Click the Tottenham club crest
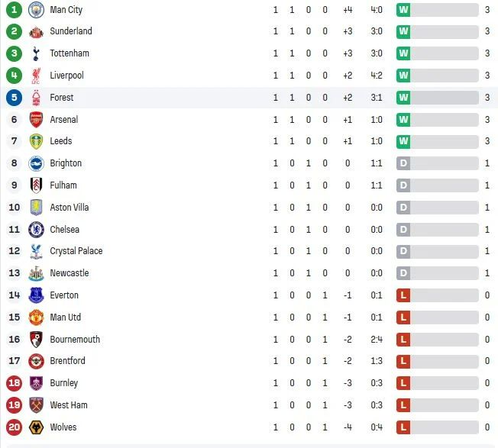 (36, 53)
